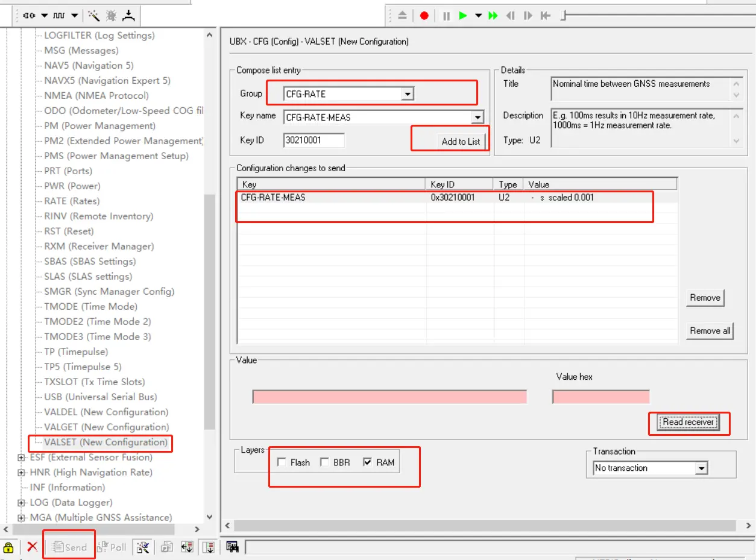Click the pause icon in player toolbar
The height and width of the screenshot is (560, 756).
446,16
